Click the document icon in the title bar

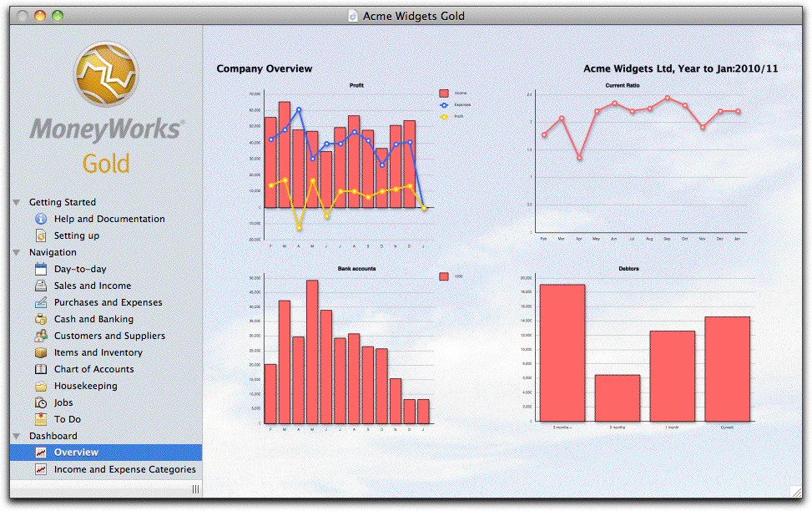click(353, 16)
